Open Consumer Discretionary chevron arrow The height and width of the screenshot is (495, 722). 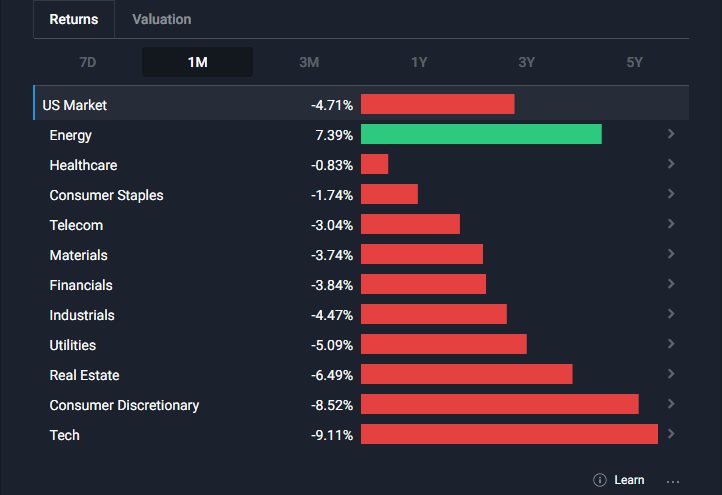coord(671,404)
